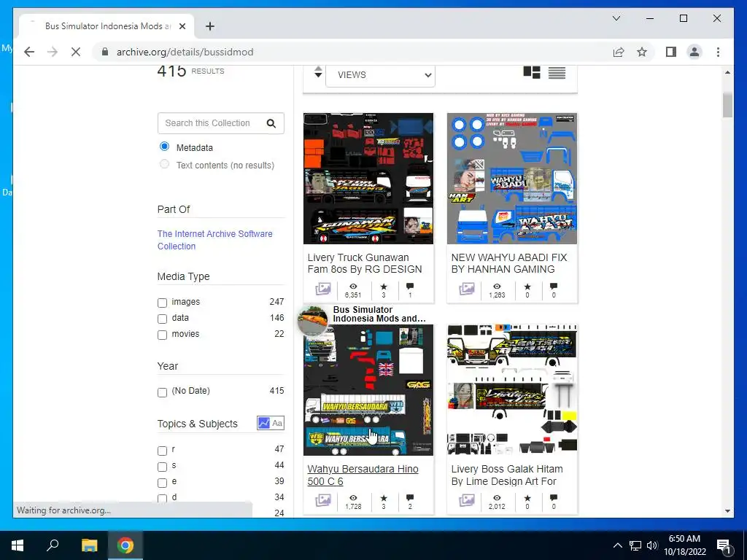Click scrollbar down arrow
Screen dimensions: 747x560
coord(727,511)
